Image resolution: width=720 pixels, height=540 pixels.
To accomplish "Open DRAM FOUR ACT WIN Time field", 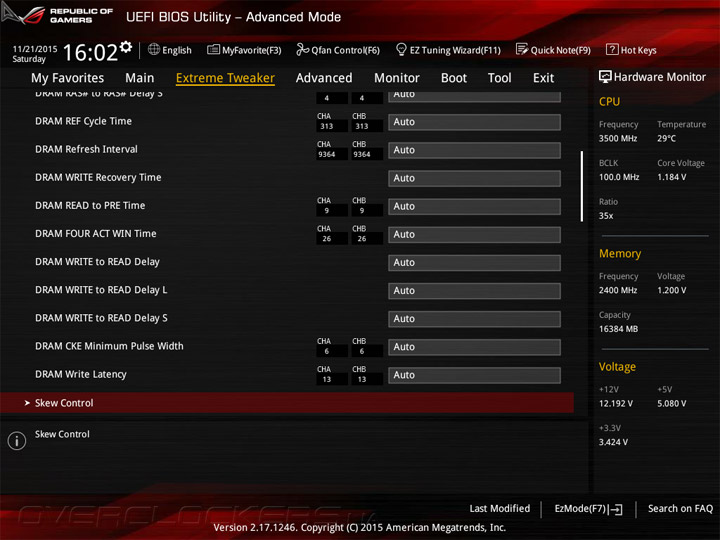I will pos(474,235).
